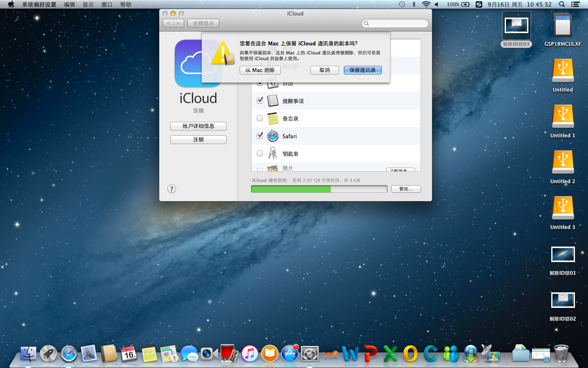588x368 pixels.
Task: Open the 窗口 menu
Action: coord(107,4)
